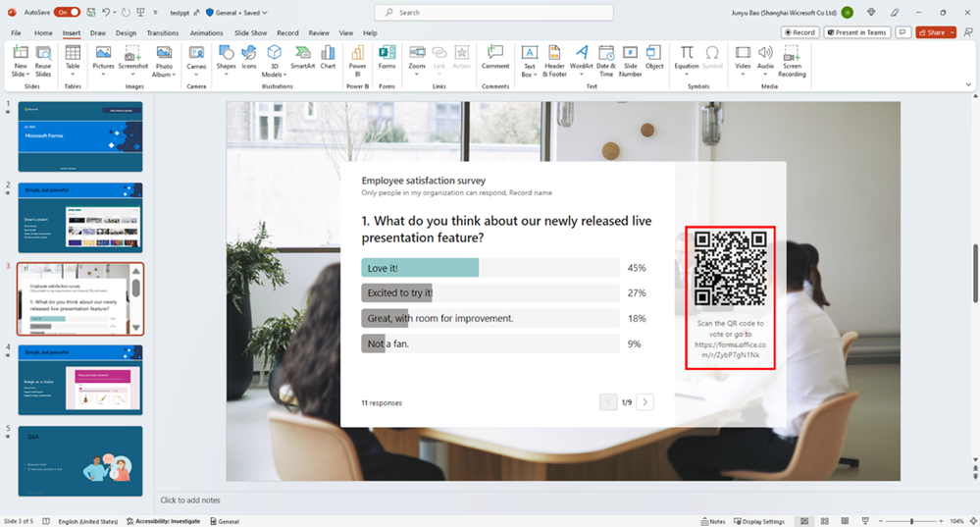Image resolution: width=980 pixels, height=527 pixels.
Task: Start a Screen Recording
Action: [x=792, y=61]
